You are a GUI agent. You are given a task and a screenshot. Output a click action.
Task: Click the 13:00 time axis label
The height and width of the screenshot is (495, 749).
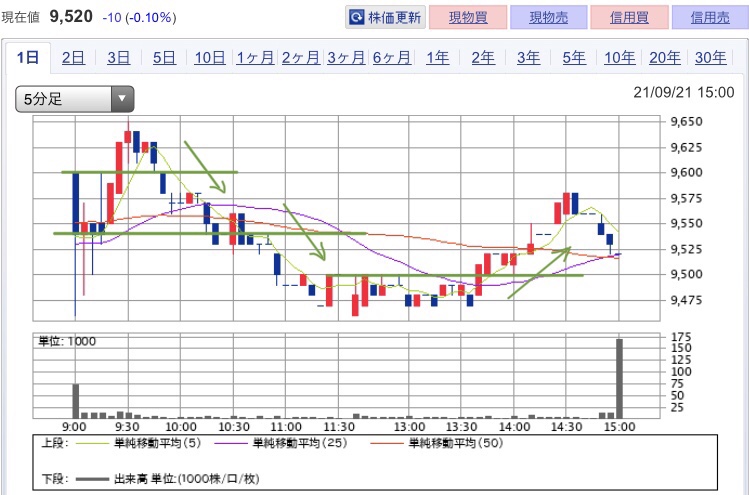409,427
